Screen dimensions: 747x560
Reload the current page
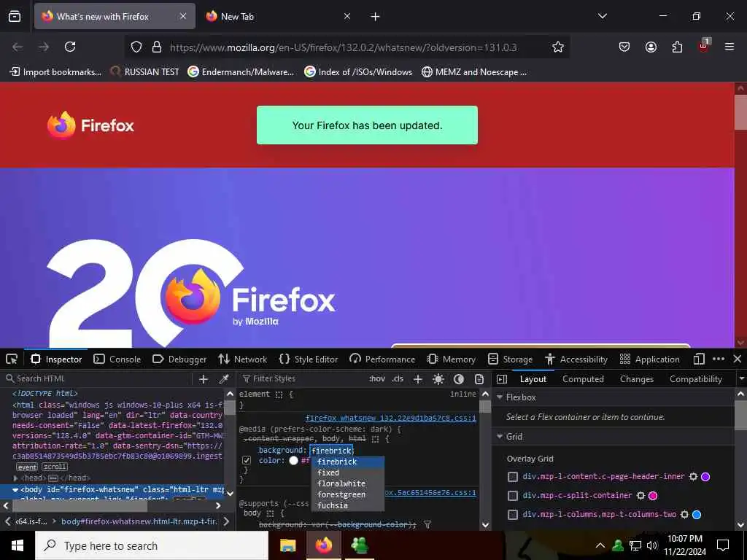pyautogui.click(x=70, y=47)
